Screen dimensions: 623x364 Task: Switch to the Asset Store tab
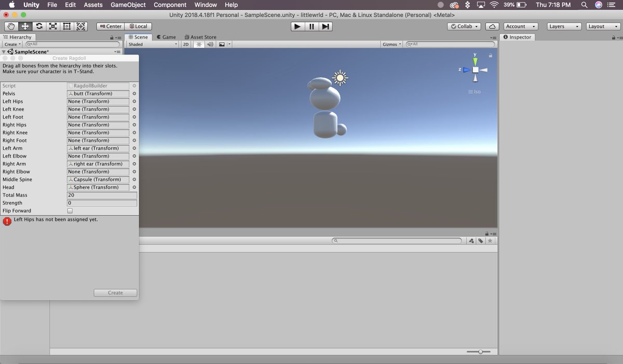tap(200, 37)
